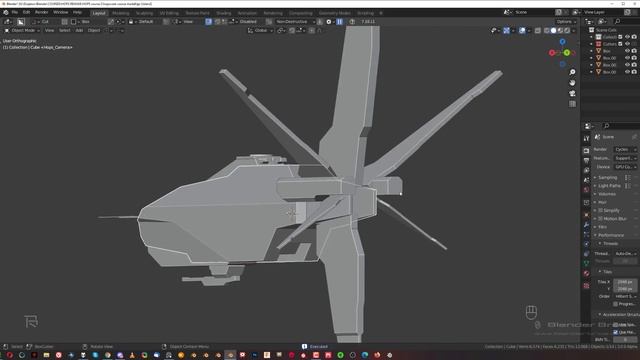Click the green Y axis gizmo ball
Screen dimensions: 640x360
click(x=567, y=53)
